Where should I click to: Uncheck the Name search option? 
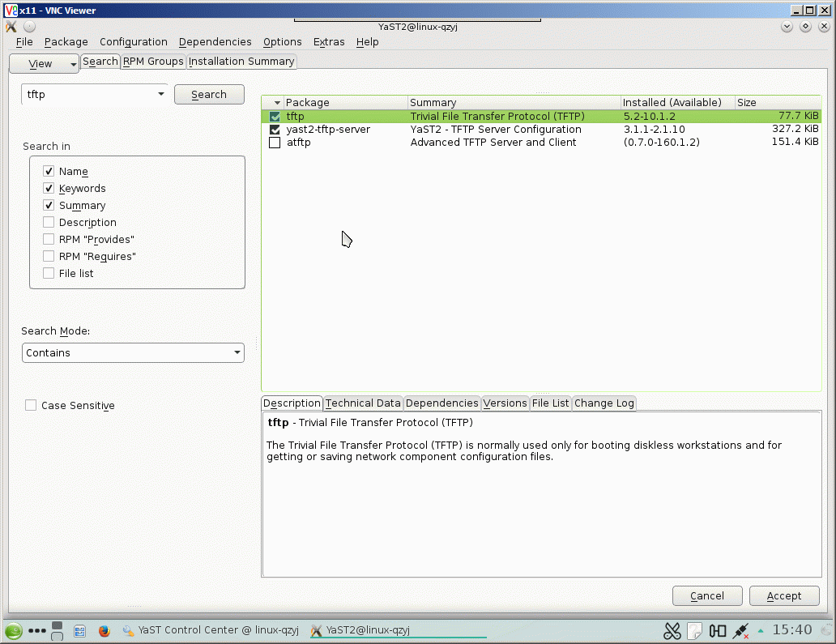click(49, 171)
